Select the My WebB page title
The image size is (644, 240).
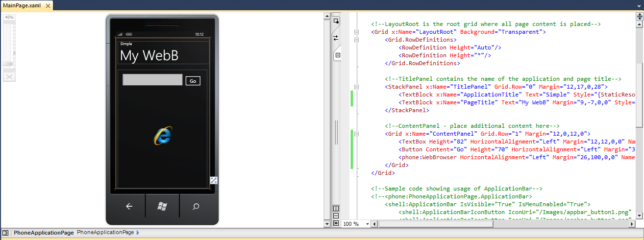click(149, 56)
